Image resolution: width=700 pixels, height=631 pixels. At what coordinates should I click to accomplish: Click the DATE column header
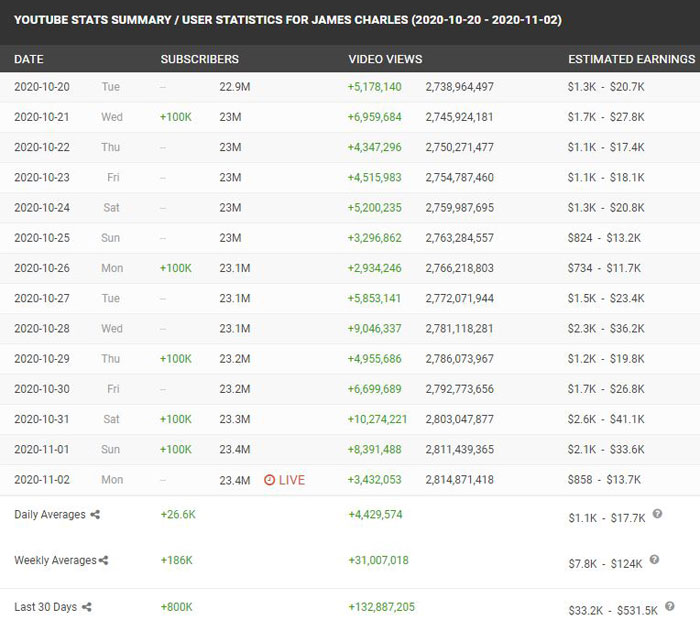[x=29, y=60]
